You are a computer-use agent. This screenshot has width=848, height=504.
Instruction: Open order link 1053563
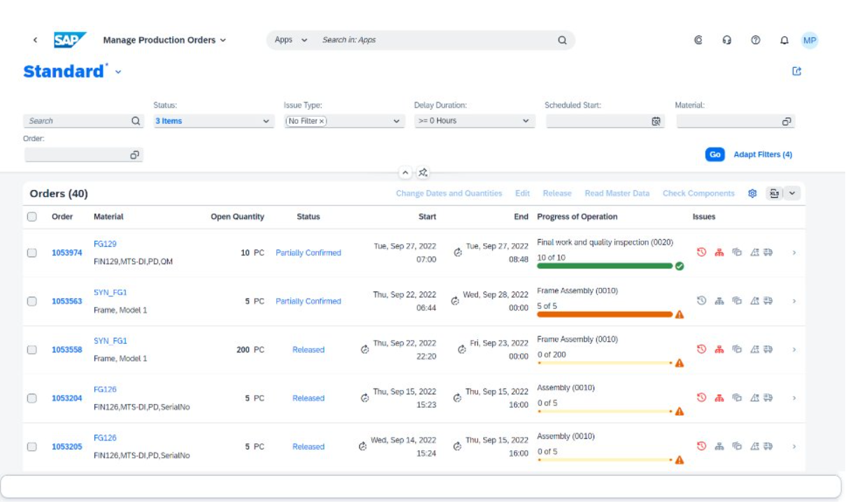[x=66, y=301]
